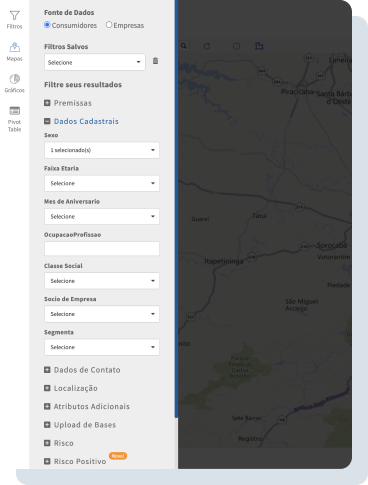Click the Registro label on map

[x=250, y=439]
